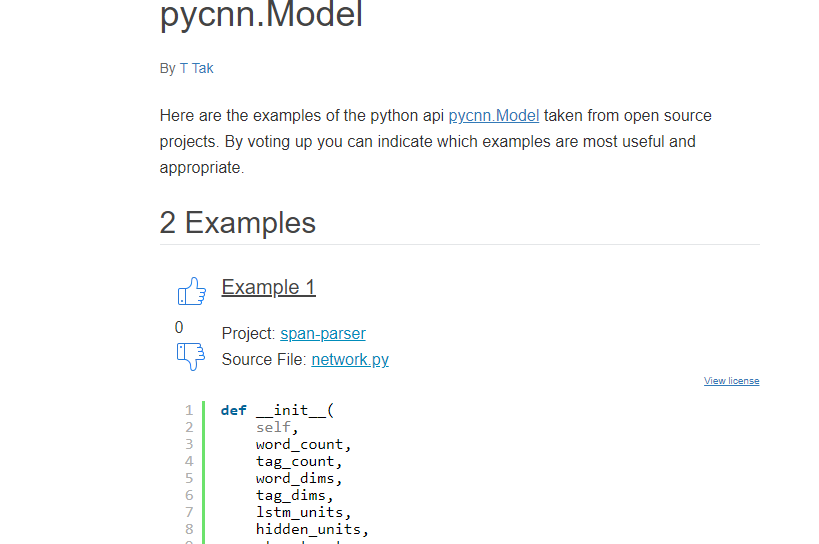Click the 'word_dims,' code line
This screenshot has width=819, height=544.
point(299,478)
